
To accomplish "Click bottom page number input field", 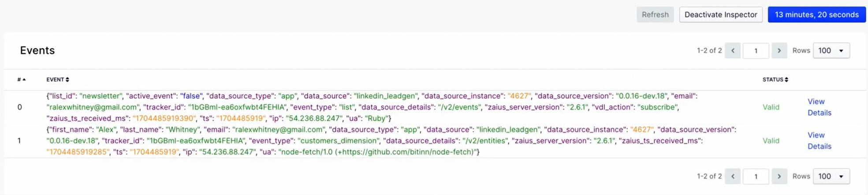I will coord(756,176).
